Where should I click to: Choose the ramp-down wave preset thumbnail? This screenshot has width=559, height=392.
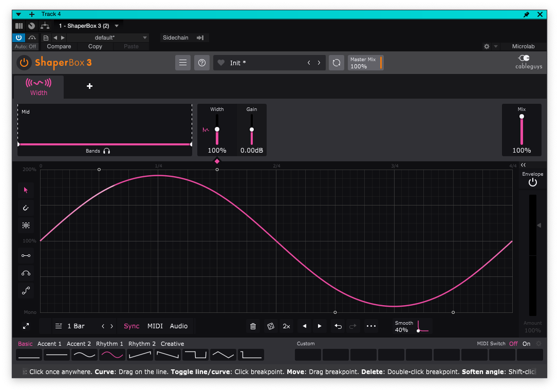[167, 354]
